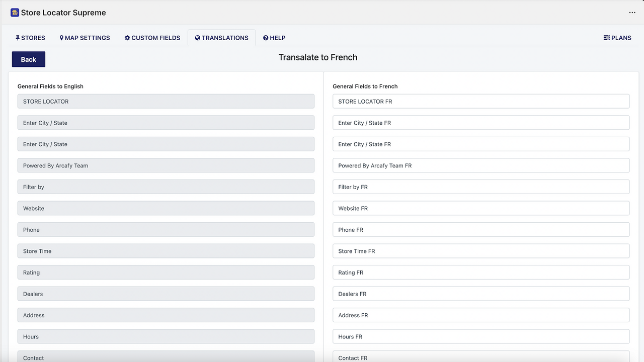Click the English Filter by field

coord(166,187)
